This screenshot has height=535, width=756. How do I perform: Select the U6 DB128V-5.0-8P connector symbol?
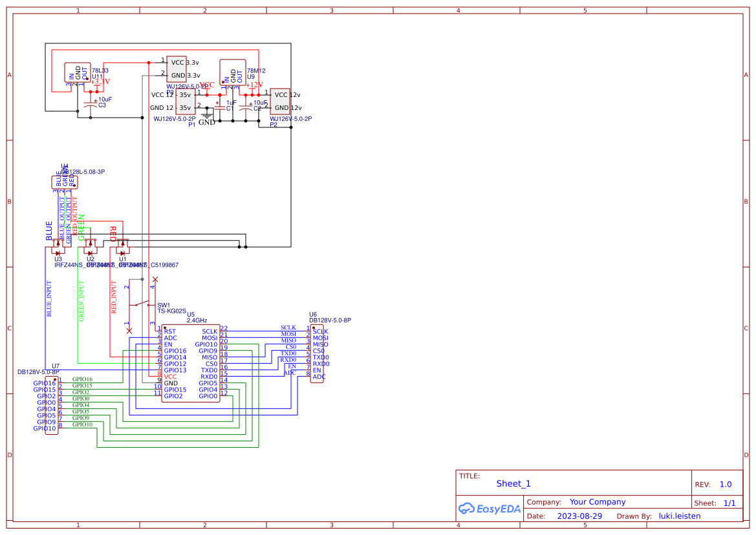pos(317,353)
